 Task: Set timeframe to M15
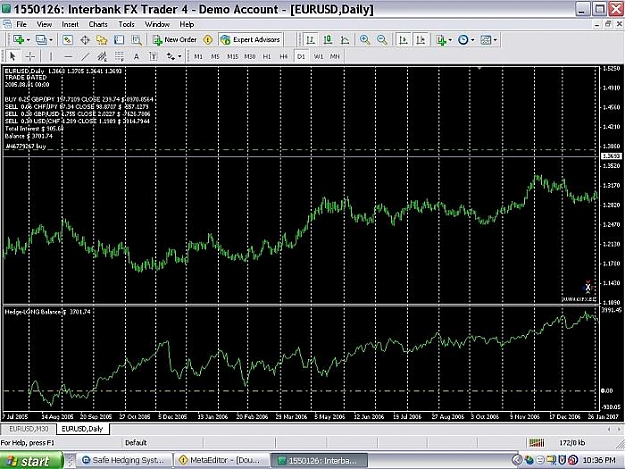pyautogui.click(x=232, y=57)
